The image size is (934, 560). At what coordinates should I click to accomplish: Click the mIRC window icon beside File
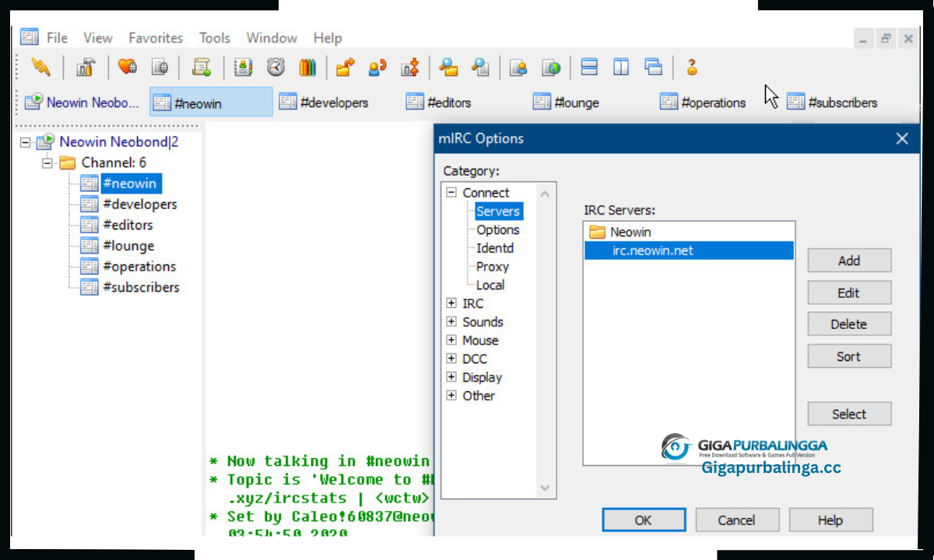point(29,37)
